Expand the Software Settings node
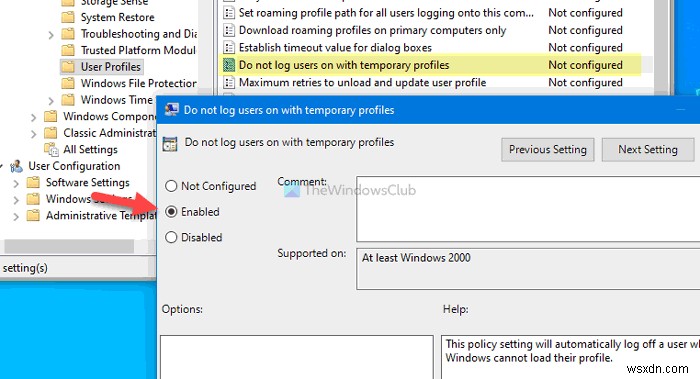This screenshot has width=700, height=379. [x=16, y=183]
